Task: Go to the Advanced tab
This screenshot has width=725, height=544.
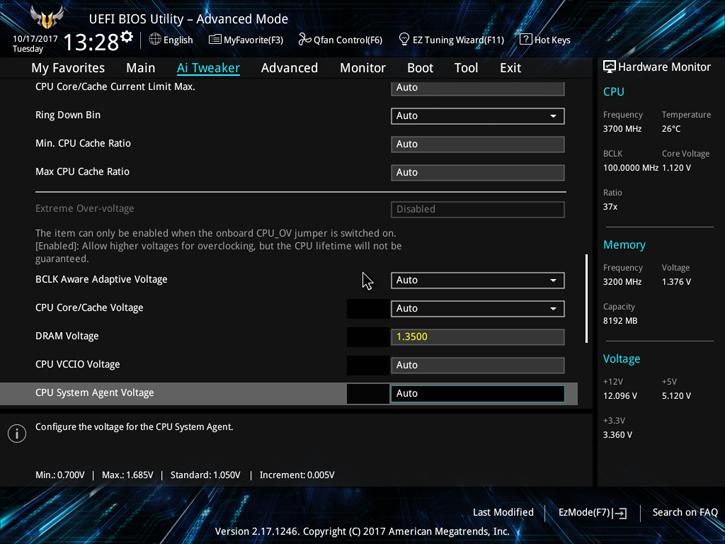Action: [x=289, y=68]
